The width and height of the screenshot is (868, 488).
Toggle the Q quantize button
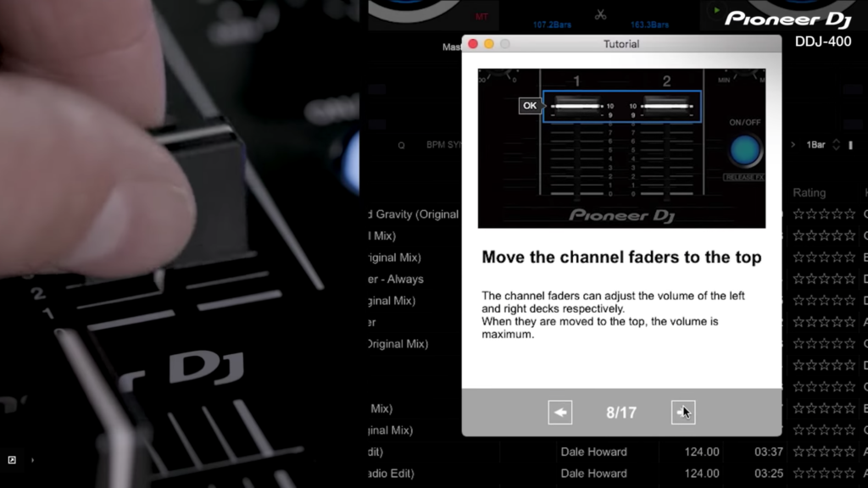pos(401,145)
